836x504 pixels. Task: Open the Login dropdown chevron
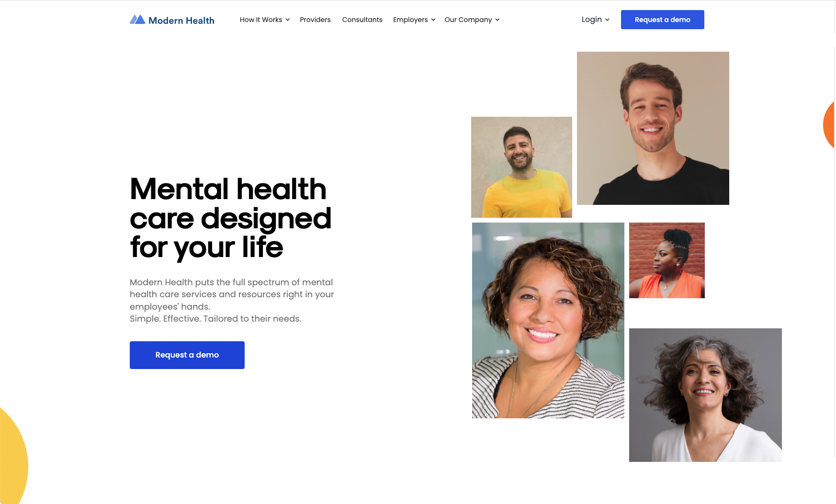[607, 20]
